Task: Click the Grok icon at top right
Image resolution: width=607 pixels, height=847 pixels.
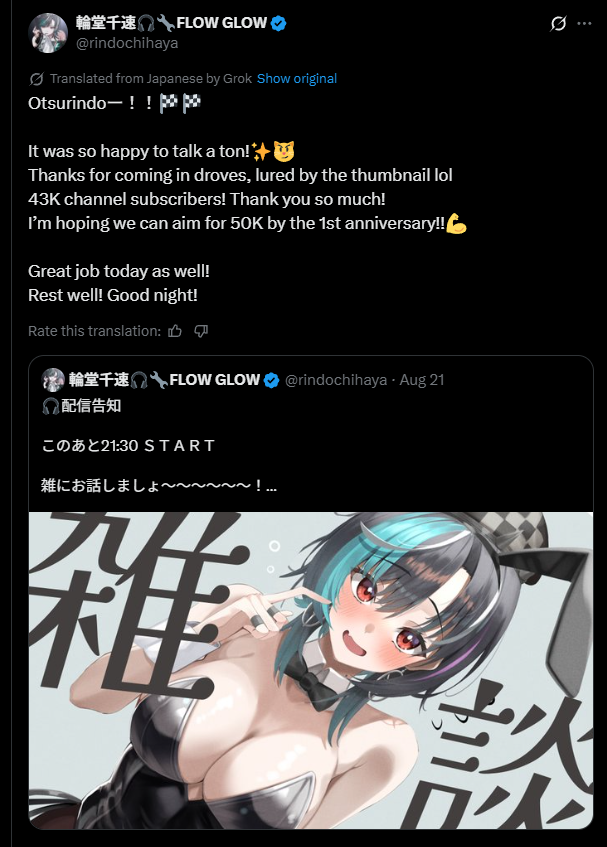Action: click(558, 24)
